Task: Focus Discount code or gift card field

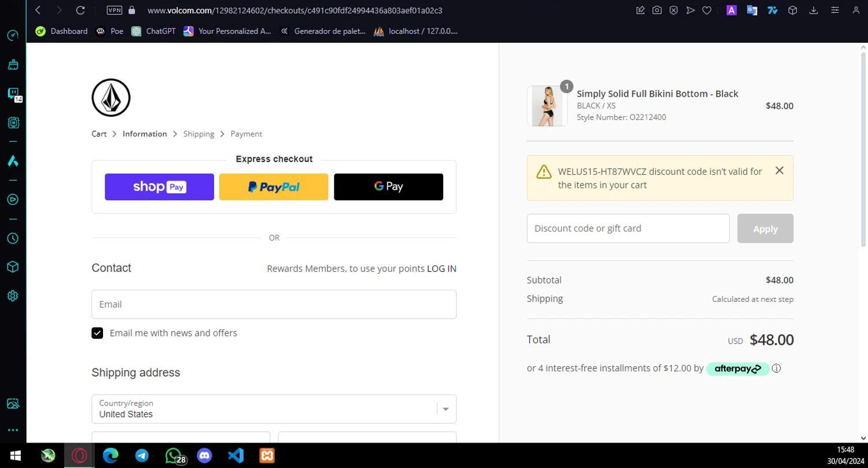Action: click(628, 229)
